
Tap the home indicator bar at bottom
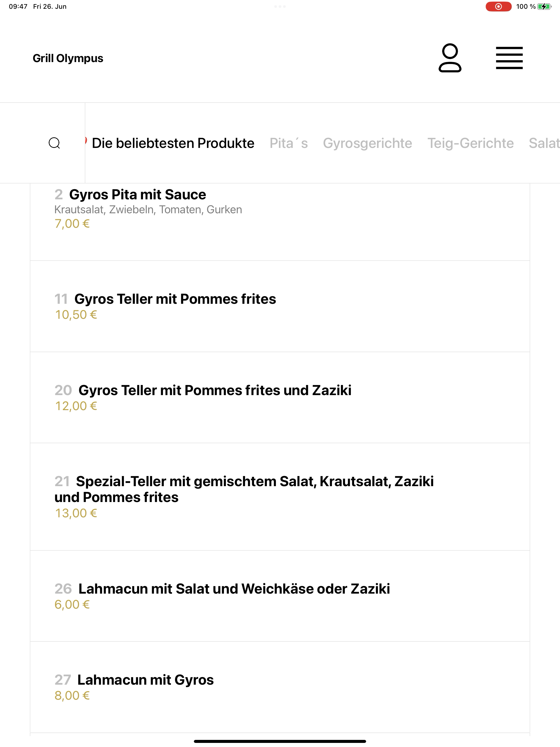click(280, 741)
